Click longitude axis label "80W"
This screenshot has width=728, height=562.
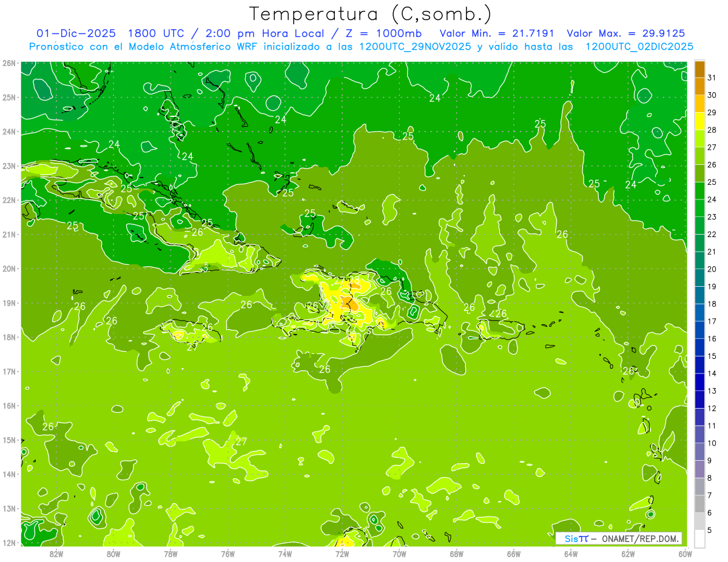click(113, 554)
